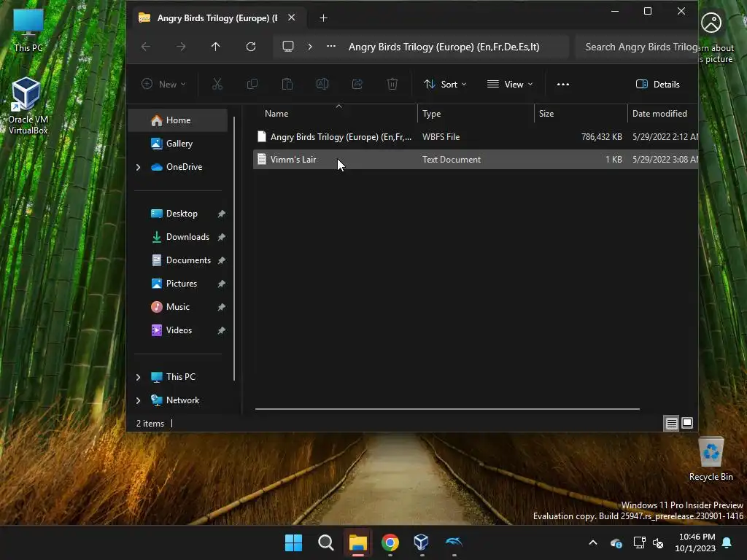
Task: Click the Delete trash icon
Action: pos(392,85)
